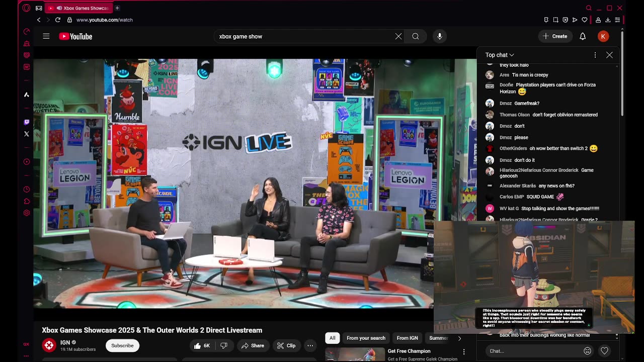Go to the YouTube home logo
This screenshot has width=644, height=362.
point(75,36)
